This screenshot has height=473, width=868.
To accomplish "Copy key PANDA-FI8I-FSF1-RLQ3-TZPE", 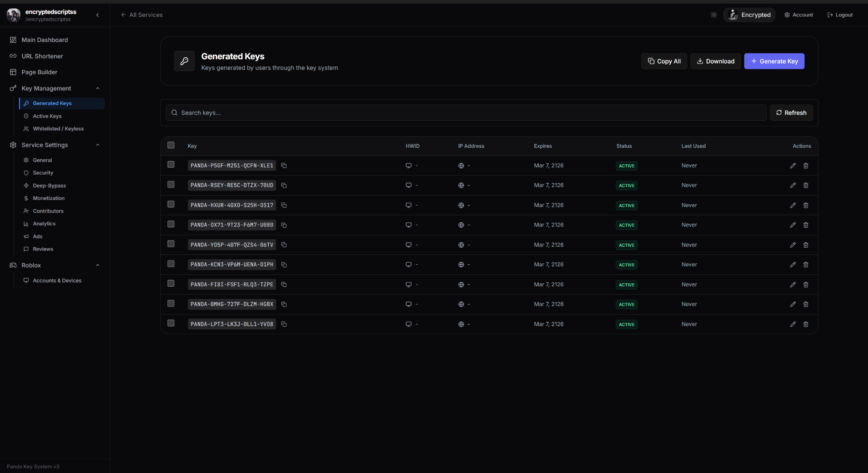I will (x=284, y=285).
